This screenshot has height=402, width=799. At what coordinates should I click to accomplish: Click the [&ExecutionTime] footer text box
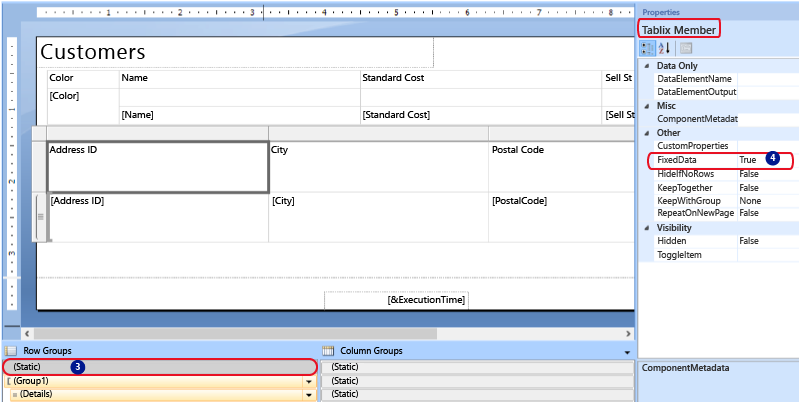[x=396, y=300]
